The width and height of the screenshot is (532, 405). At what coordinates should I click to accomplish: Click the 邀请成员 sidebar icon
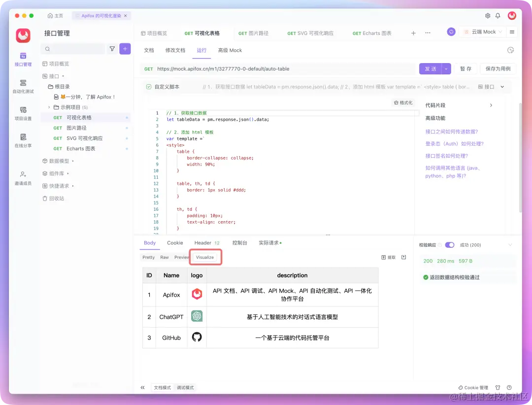coord(23,178)
